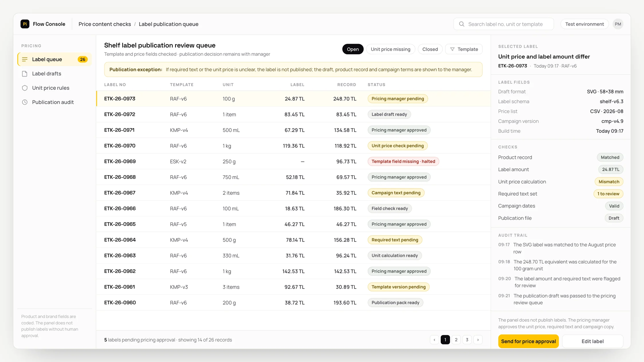Select row ETK-26-0970
644x362 pixels.
(x=293, y=146)
